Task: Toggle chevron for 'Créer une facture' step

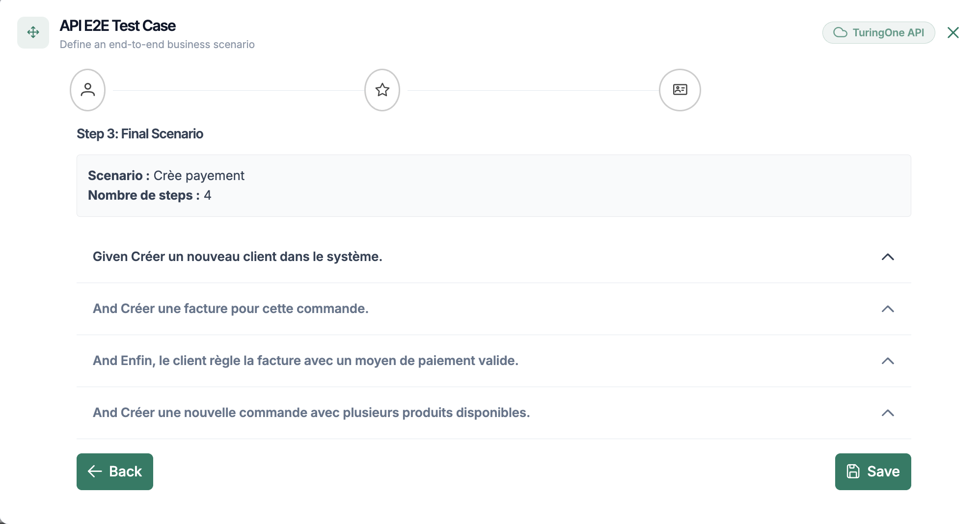Action: (888, 309)
